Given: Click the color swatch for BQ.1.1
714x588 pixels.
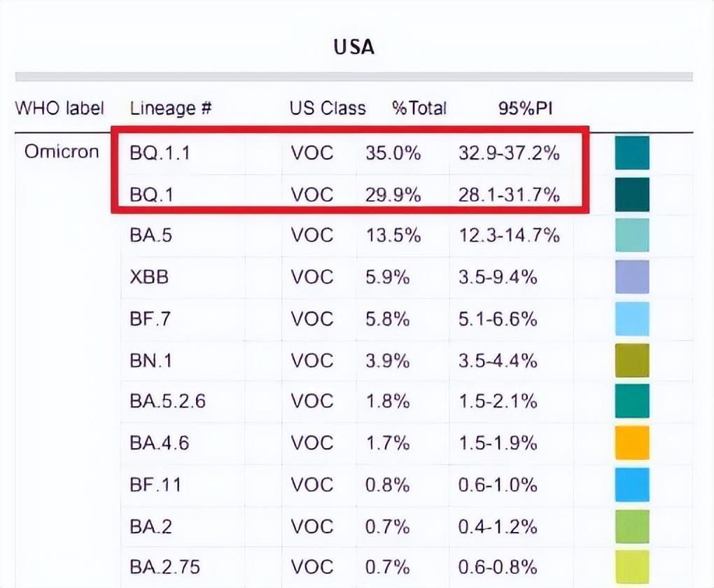Looking at the screenshot, I should [631, 153].
